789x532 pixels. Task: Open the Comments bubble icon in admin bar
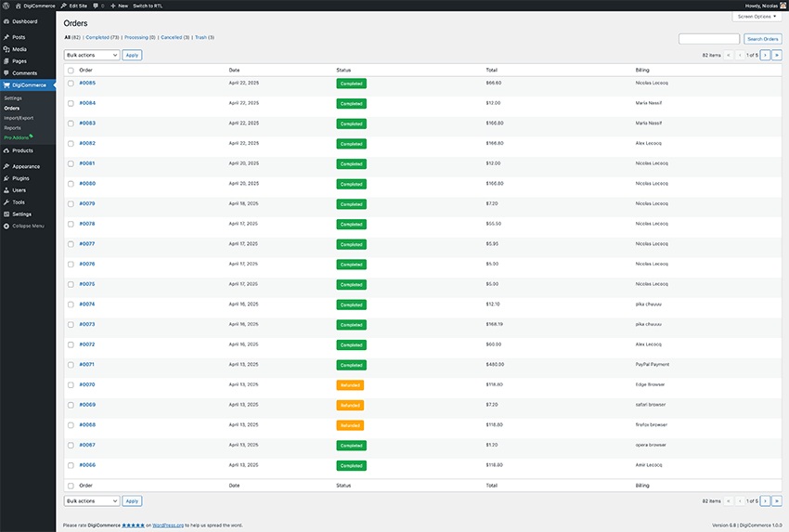[96, 6]
